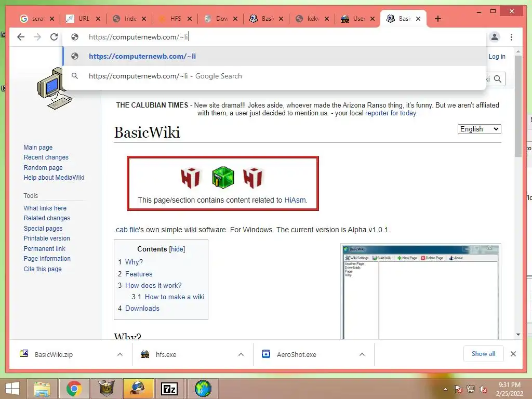Click Cite this page
Viewport: 532px width, 399px height.
[43, 269]
